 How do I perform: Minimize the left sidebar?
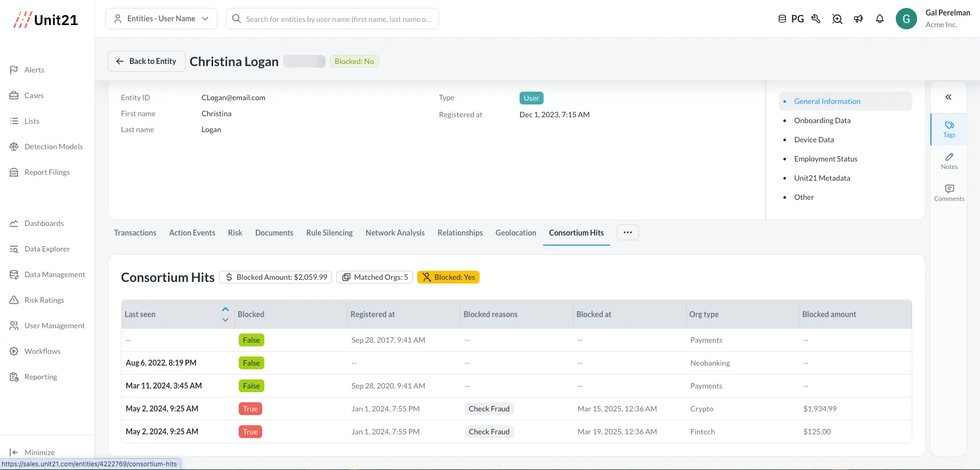pyautogui.click(x=33, y=452)
